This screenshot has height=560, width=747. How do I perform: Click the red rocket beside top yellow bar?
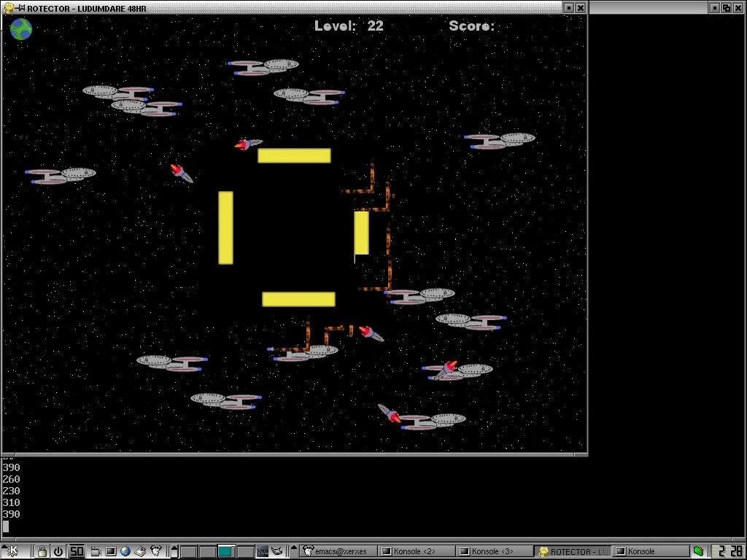click(x=248, y=144)
